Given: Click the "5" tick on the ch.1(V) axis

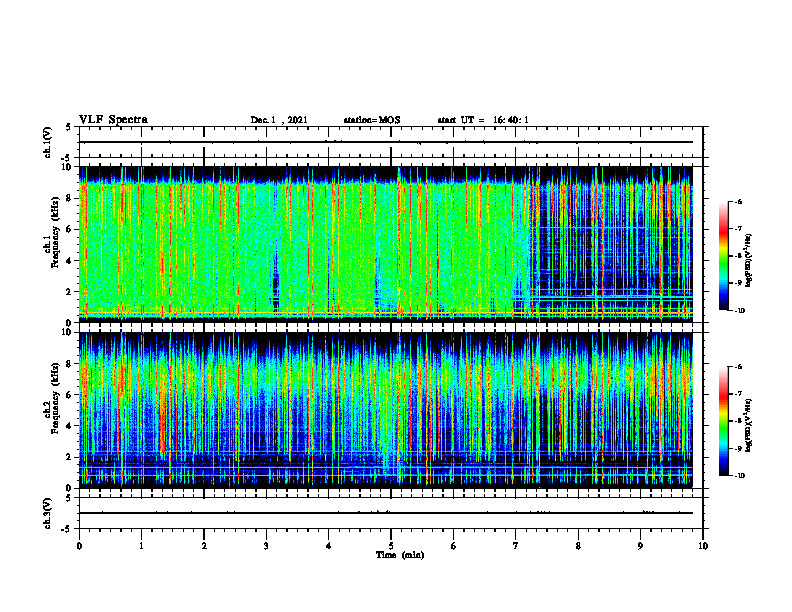Looking at the screenshot, I should click(68, 127).
